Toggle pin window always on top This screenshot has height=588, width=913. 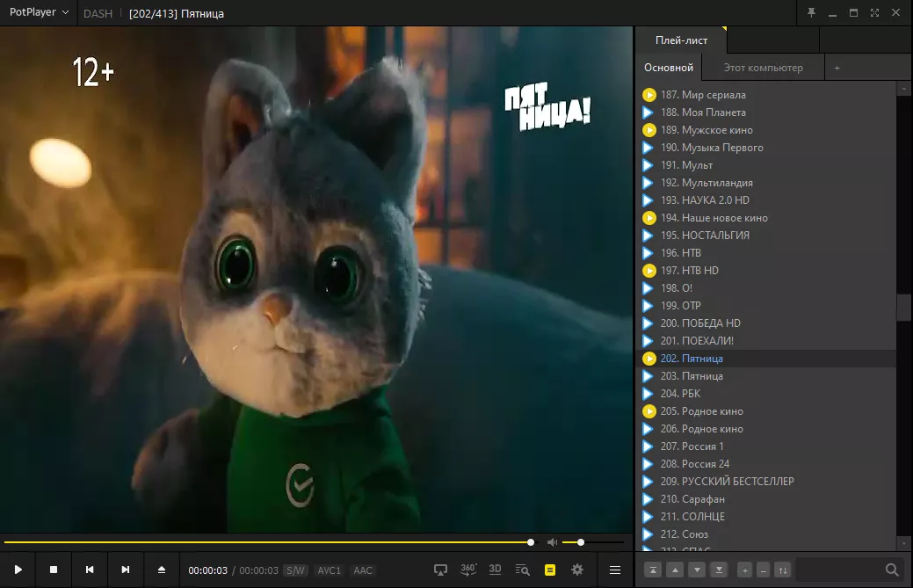(x=811, y=13)
